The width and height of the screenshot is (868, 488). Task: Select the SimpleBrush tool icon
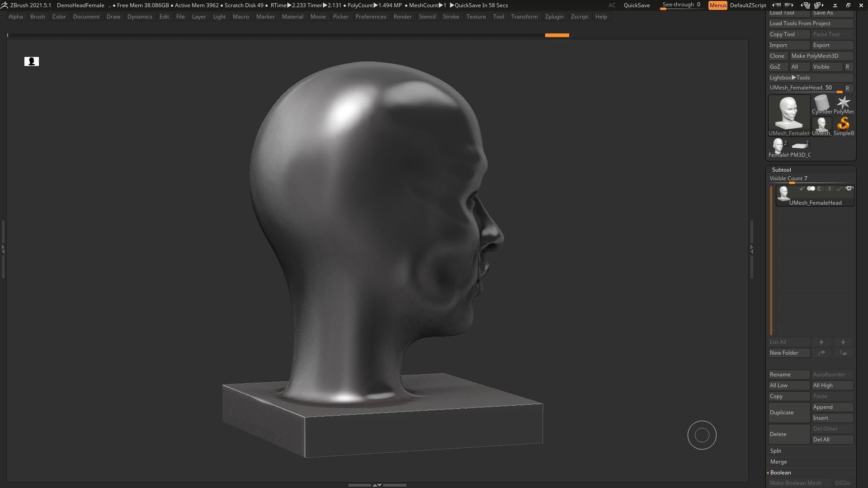pos(844,126)
